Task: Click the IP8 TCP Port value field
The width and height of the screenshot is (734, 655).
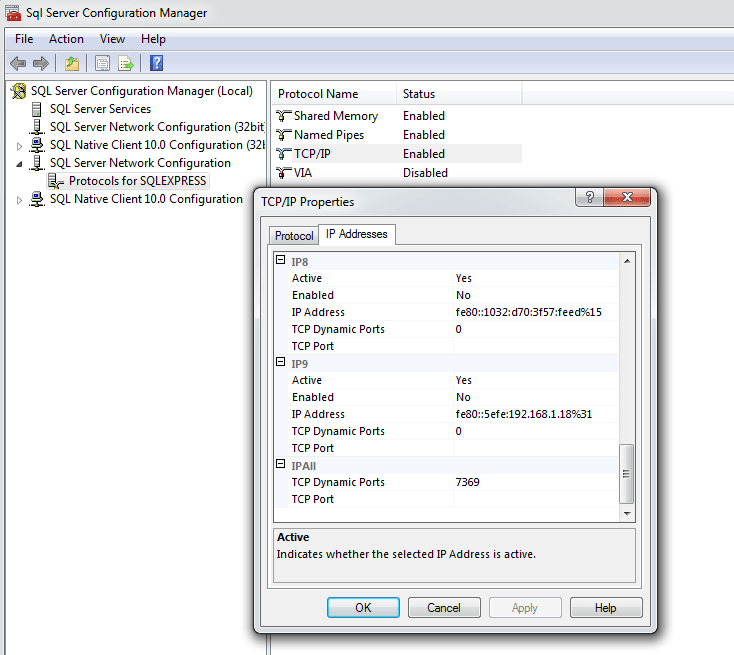Action: point(536,346)
